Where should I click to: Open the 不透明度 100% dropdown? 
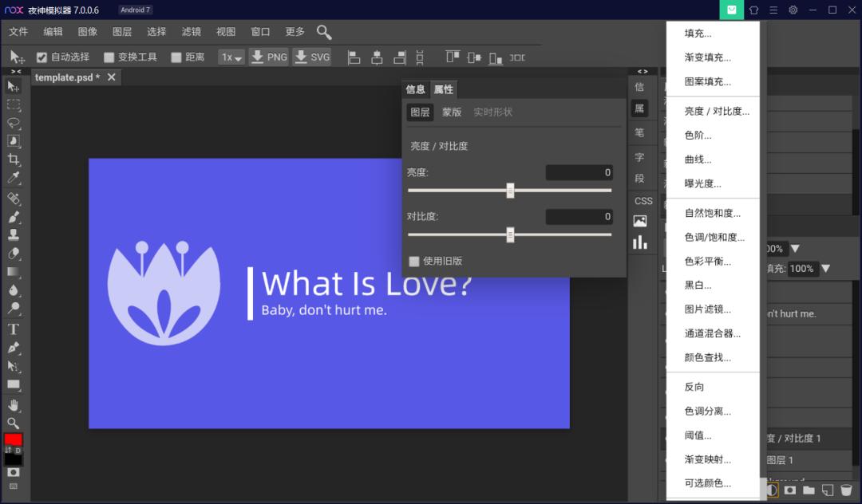pos(795,249)
